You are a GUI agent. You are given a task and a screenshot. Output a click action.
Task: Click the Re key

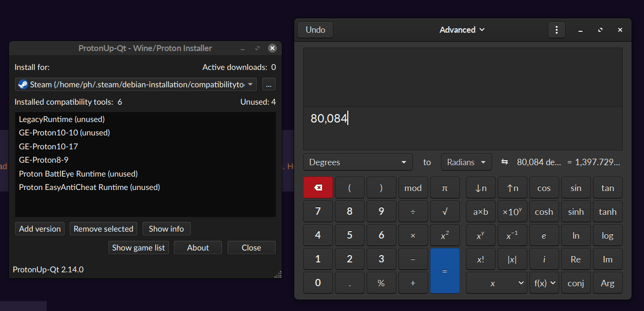576,259
